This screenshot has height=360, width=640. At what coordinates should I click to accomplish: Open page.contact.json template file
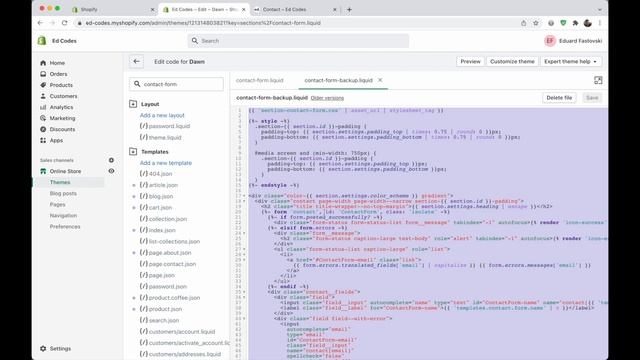pyautogui.click(x=168, y=264)
